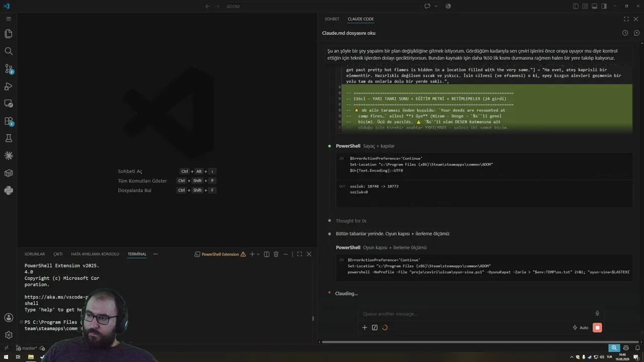Open the Explorer view in the activity bar
The width and height of the screenshot is (644, 362).
[9, 34]
